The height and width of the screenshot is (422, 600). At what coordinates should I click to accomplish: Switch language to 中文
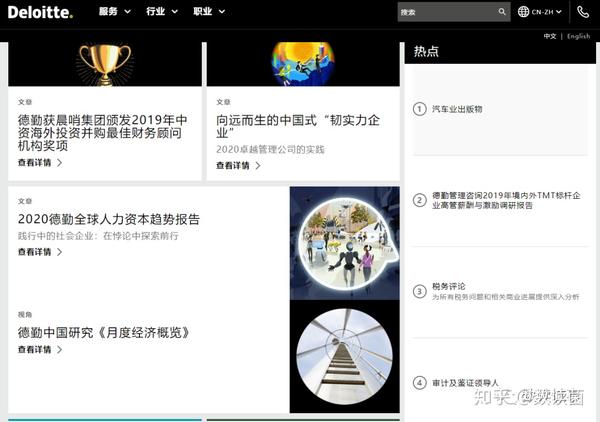click(x=550, y=36)
